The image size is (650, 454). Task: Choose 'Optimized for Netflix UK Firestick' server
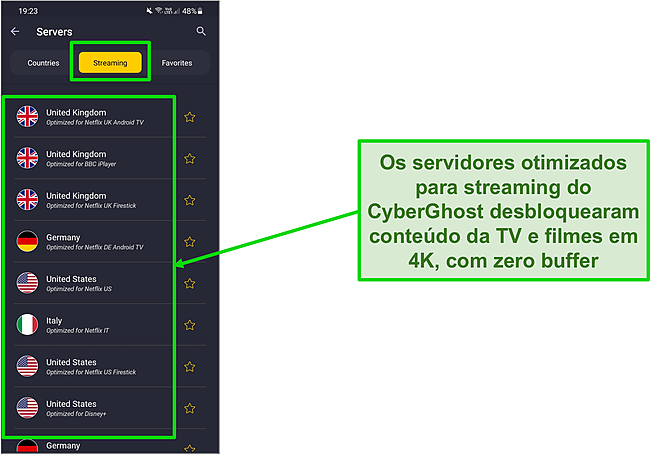pos(91,206)
